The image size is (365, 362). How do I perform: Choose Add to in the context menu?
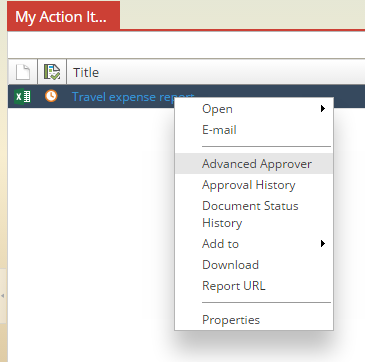point(254,244)
